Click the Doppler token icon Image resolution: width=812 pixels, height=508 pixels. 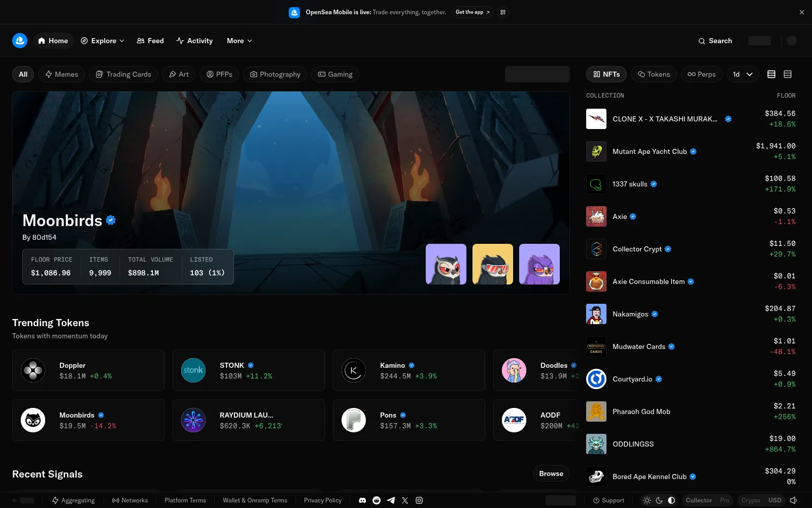33,370
